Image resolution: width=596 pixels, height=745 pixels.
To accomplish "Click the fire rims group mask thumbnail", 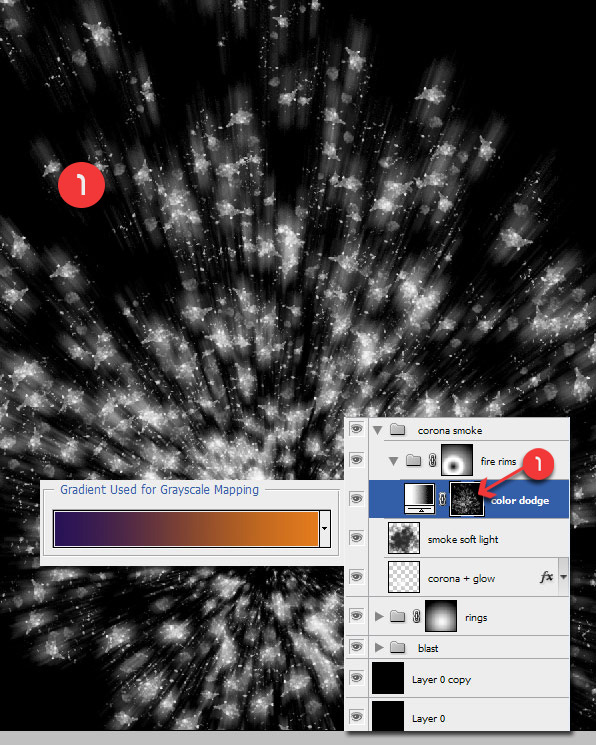I will [x=457, y=460].
